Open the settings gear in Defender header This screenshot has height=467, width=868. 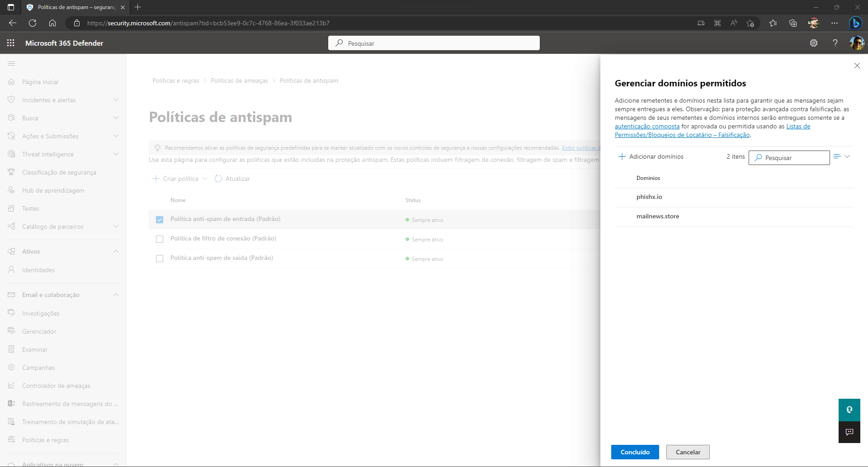[814, 43]
